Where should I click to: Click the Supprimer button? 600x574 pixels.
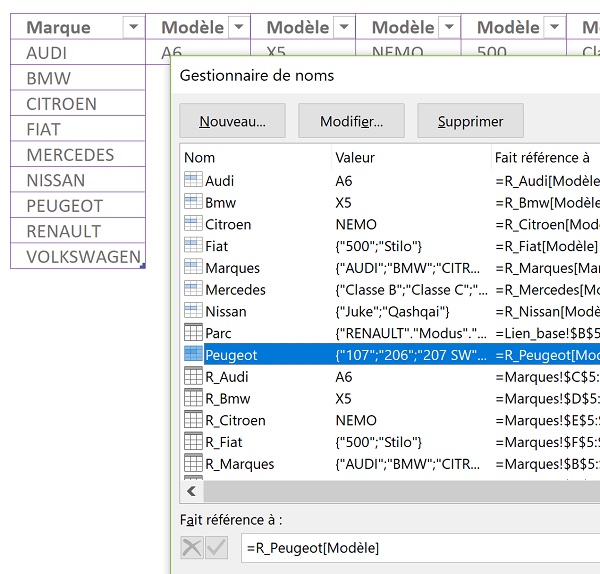click(x=471, y=121)
